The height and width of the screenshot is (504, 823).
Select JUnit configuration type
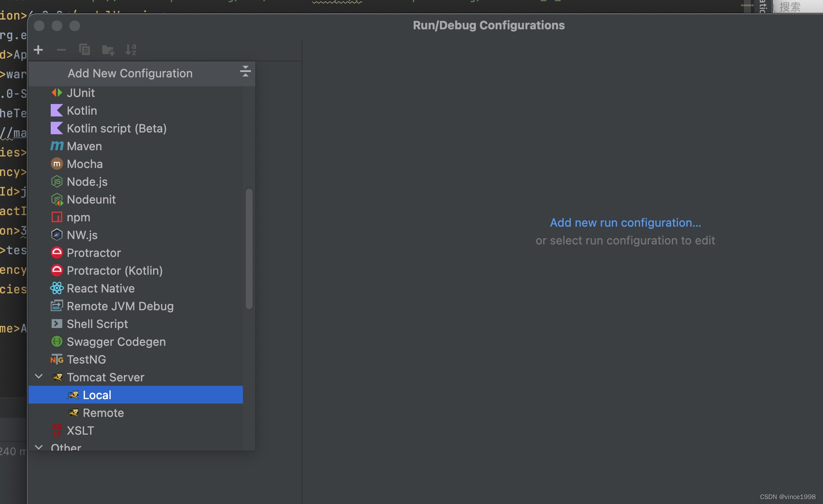[136, 92]
